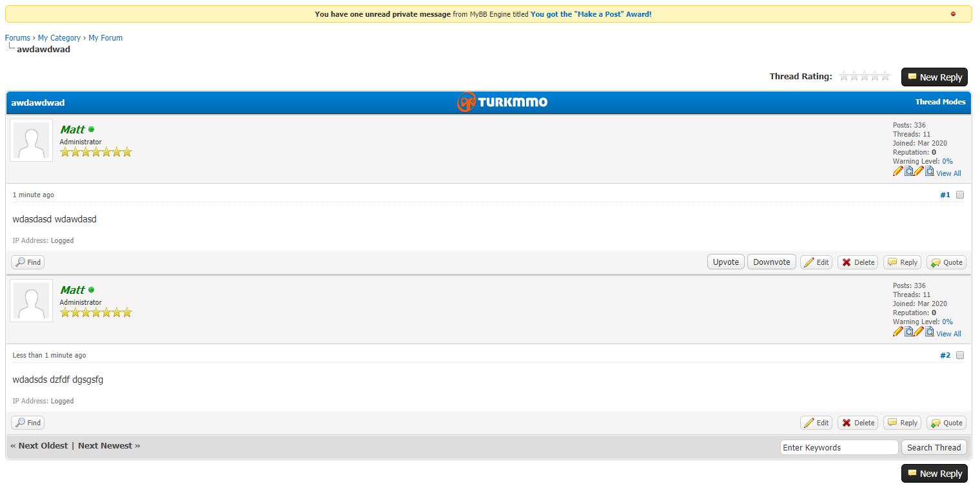Image resolution: width=980 pixels, height=493 pixels.
Task: Rate the thread two stars
Action: [x=854, y=76]
